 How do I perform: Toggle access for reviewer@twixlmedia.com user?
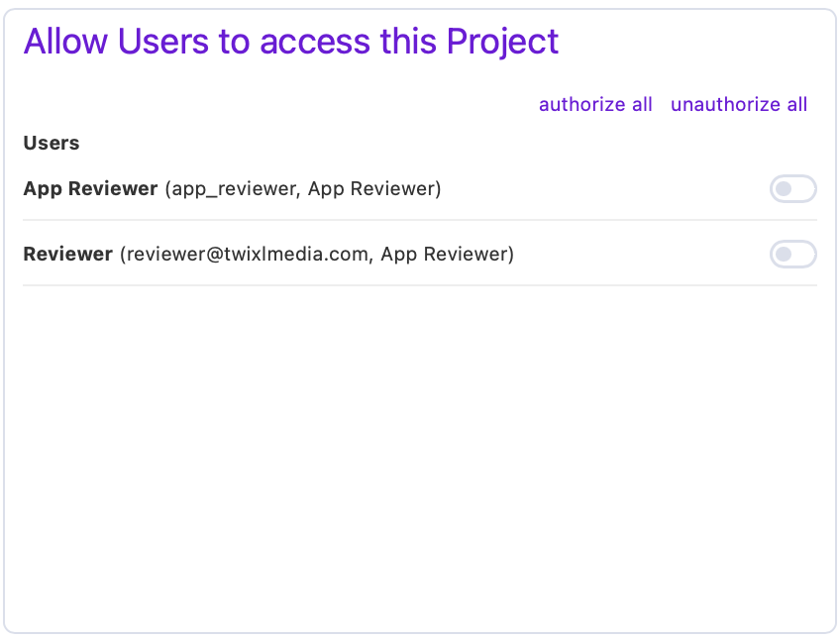coord(792,254)
